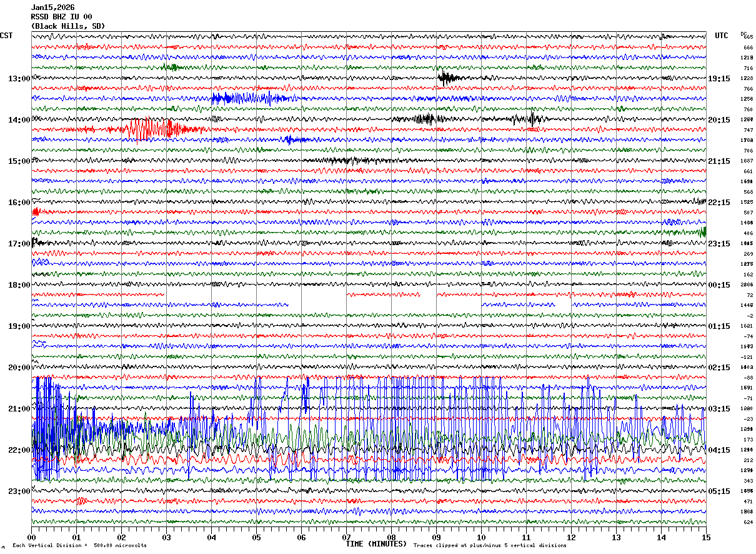
Task: Click minute 10 on the time axis
Action: [481, 537]
